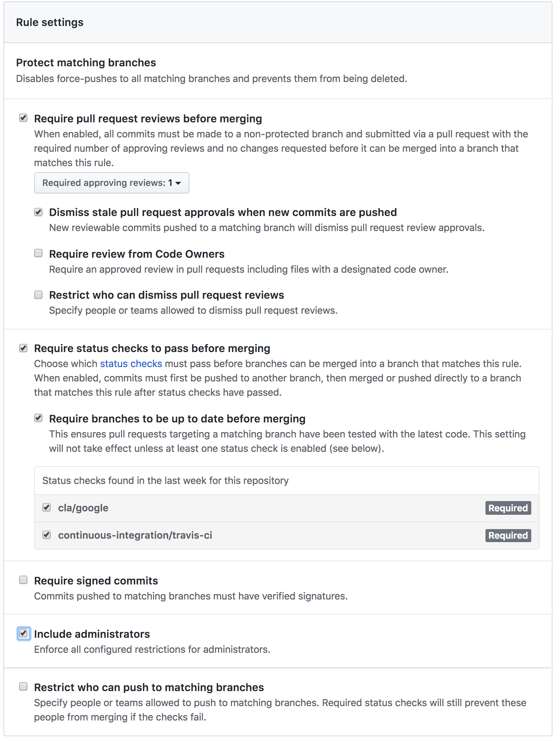
Task: Disable Dismiss stale pull request approvals option
Action: (39, 212)
